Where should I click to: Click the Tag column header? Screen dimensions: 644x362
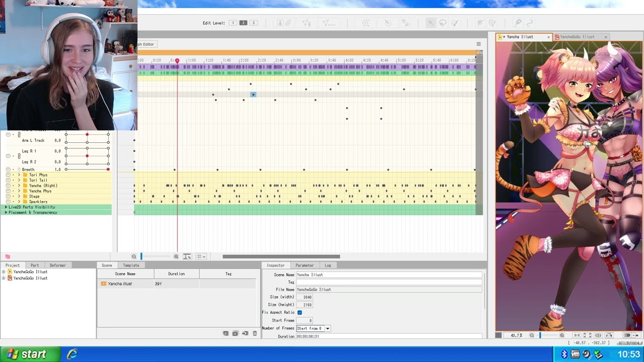pyautogui.click(x=228, y=274)
